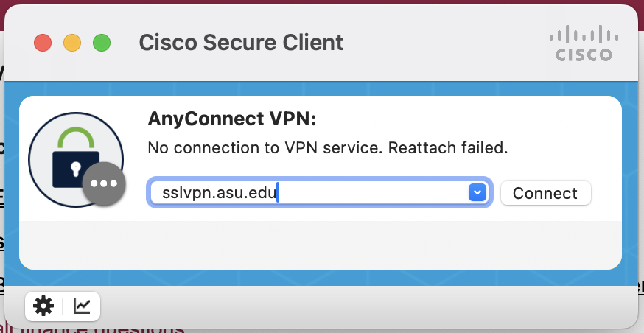Click the empty gray area below the server field
Viewport: 644px width, 333px height.
(x=321, y=245)
